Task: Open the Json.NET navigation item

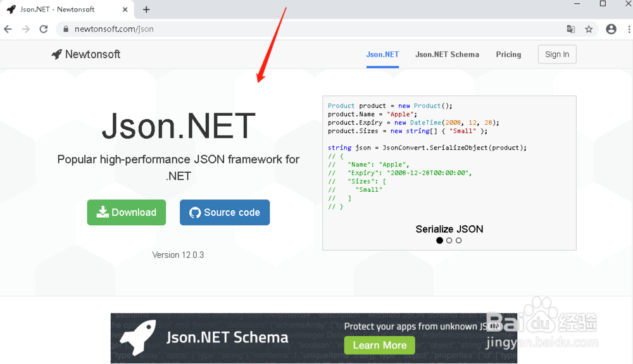Action: tap(382, 54)
